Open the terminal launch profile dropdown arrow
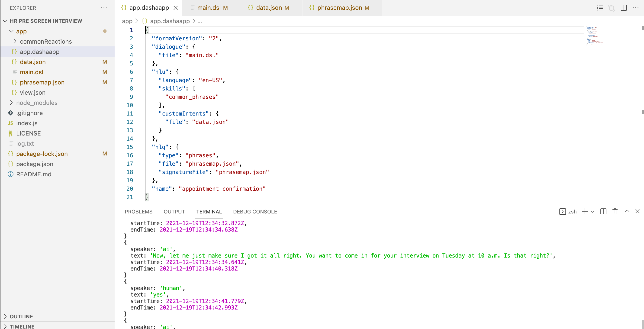This screenshot has height=329, width=644. pos(592,212)
